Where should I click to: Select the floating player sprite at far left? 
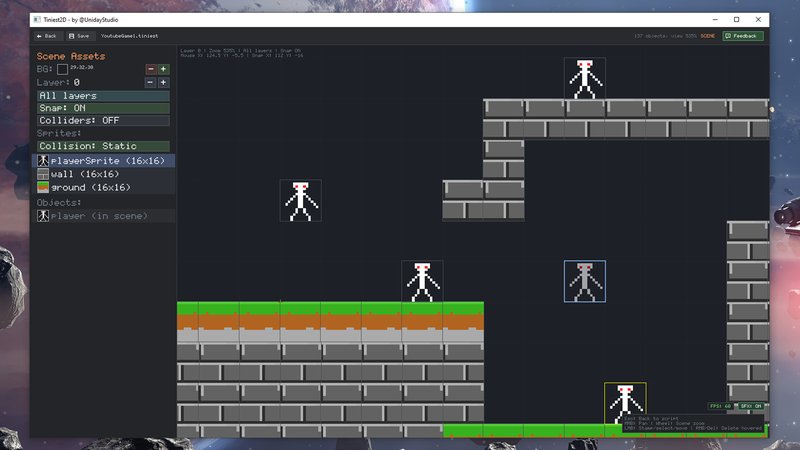(x=301, y=201)
